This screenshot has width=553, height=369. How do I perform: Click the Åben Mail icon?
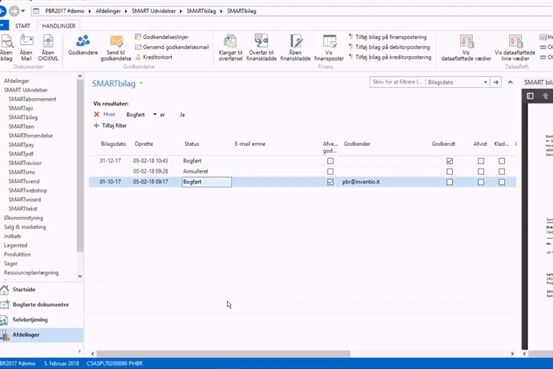26,48
